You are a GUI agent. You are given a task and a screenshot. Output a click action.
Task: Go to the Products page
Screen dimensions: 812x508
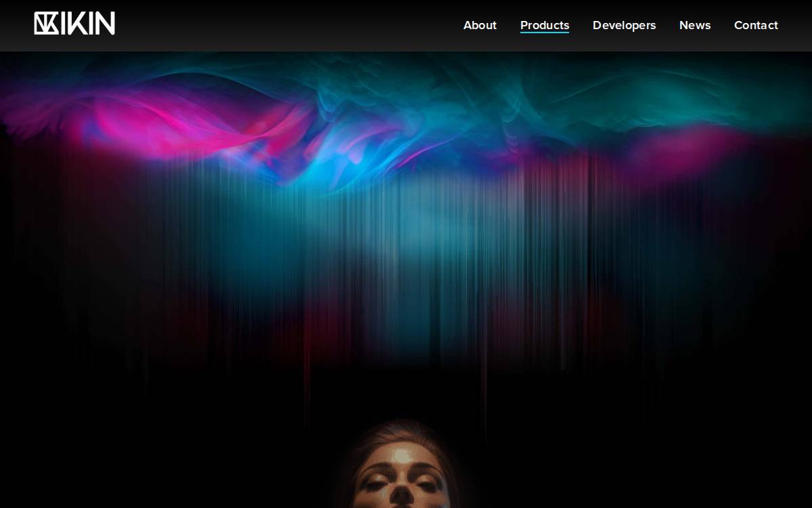point(545,25)
